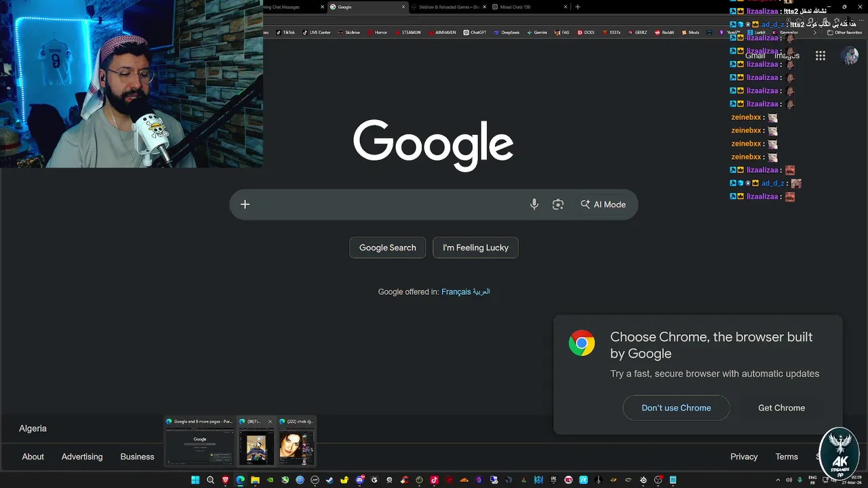
Task: Close the Mixed Chats 150 tab
Action: [566, 7]
